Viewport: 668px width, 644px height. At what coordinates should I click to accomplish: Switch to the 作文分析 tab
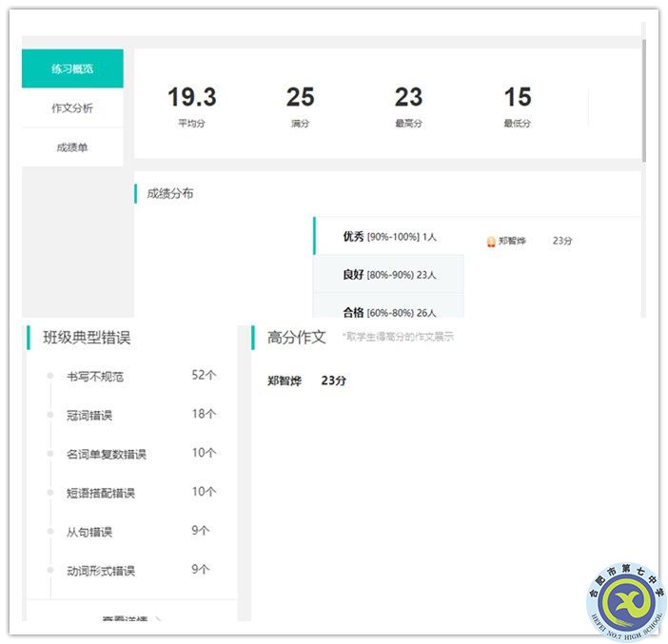click(x=72, y=108)
